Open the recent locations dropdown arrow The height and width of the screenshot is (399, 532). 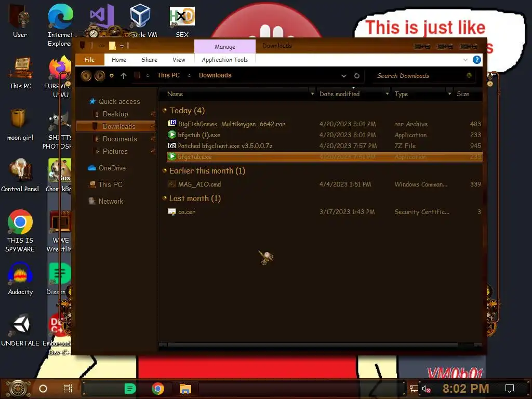111,76
